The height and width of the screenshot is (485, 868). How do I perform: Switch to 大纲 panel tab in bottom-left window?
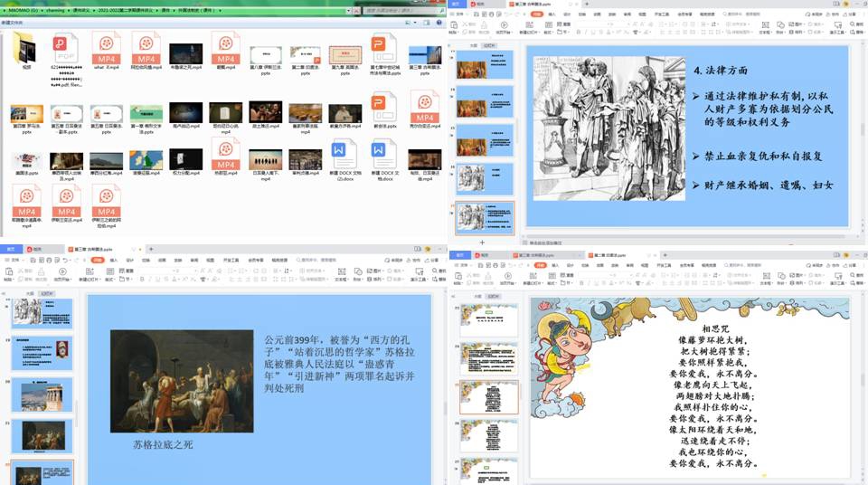click(x=29, y=294)
